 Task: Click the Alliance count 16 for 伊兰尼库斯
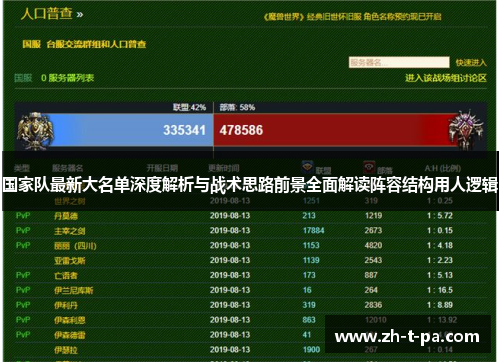[307, 290]
